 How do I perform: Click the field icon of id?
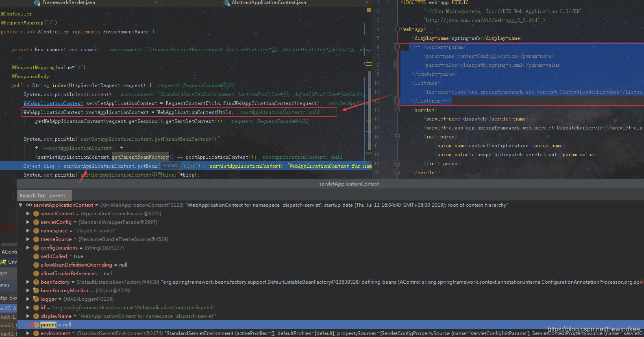point(36,308)
